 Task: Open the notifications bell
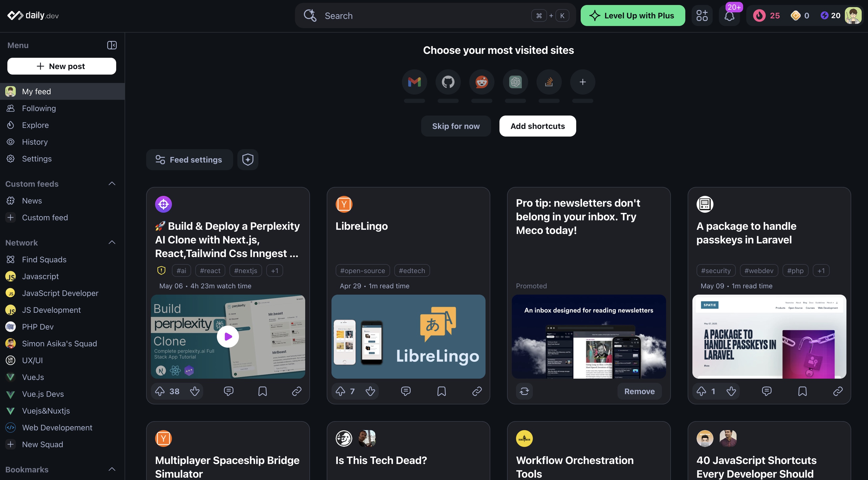(729, 16)
